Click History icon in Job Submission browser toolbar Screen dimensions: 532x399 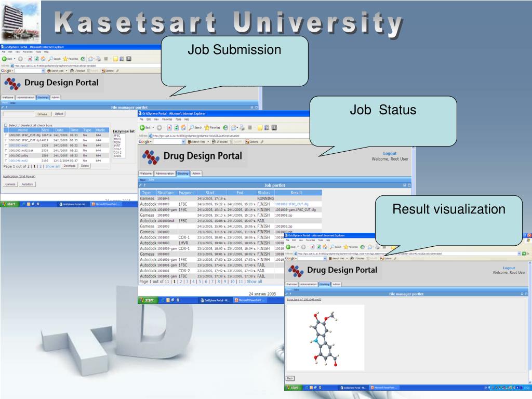coord(83,59)
